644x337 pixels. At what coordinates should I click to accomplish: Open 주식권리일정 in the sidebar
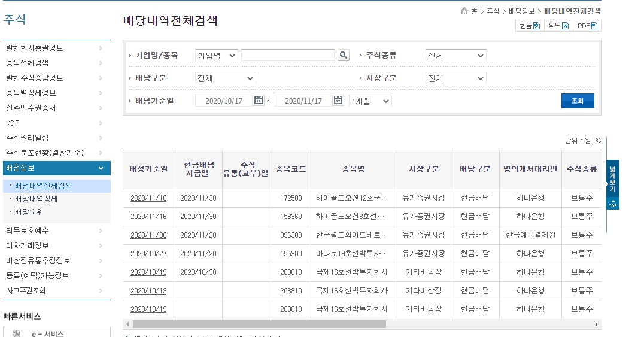27,138
